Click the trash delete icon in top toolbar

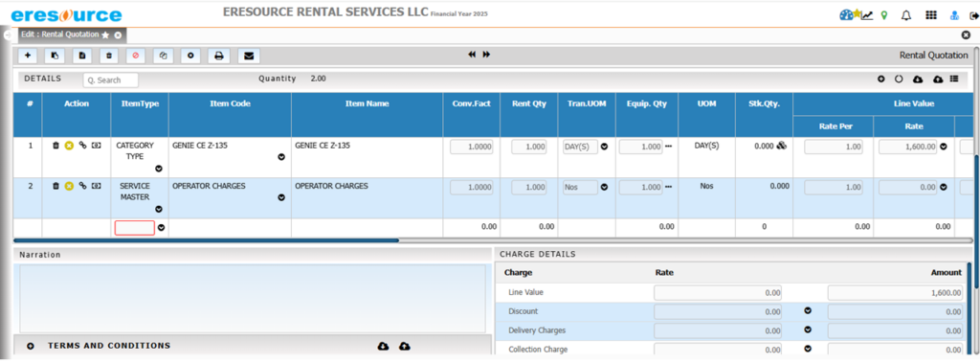(x=109, y=56)
